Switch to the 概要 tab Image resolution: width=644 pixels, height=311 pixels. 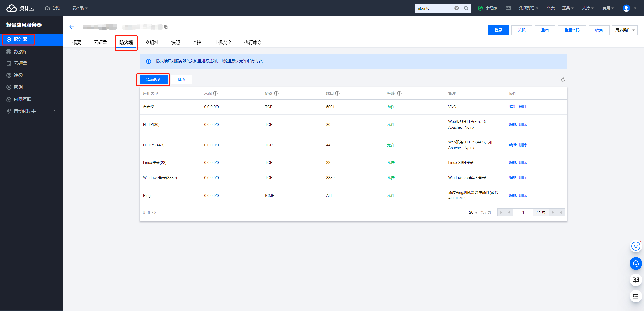coord(77,42)
